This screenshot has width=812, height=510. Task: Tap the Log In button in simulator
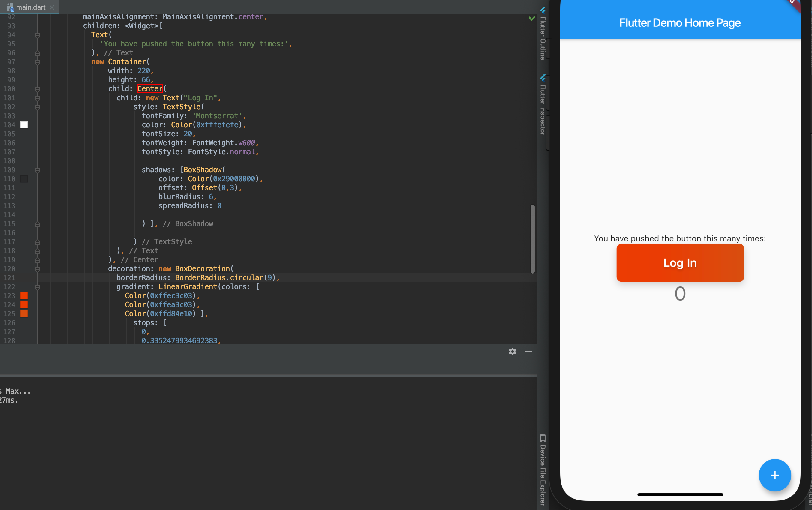click(680, 263)
